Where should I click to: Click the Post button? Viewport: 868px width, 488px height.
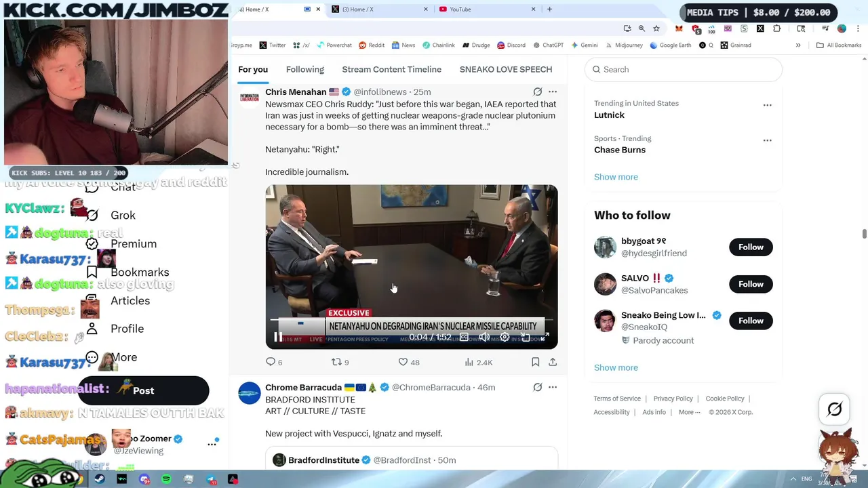tap(143, 390)
